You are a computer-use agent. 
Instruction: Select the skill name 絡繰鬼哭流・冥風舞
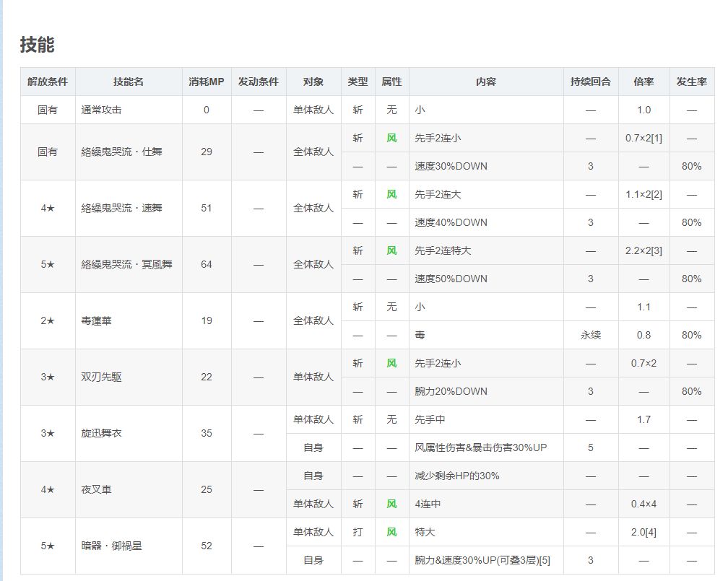[x=127, y=264]
